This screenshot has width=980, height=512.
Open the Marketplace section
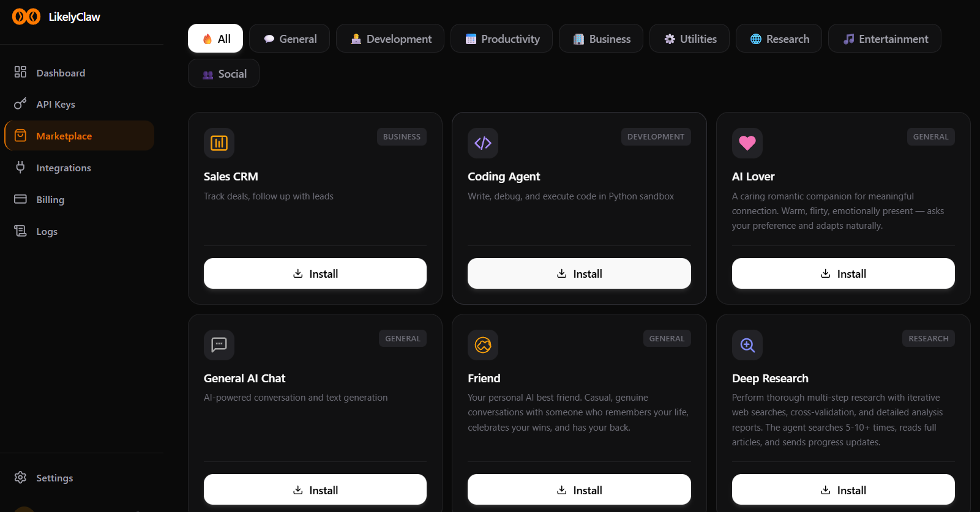pyautogui.click(x=65, y=135)
